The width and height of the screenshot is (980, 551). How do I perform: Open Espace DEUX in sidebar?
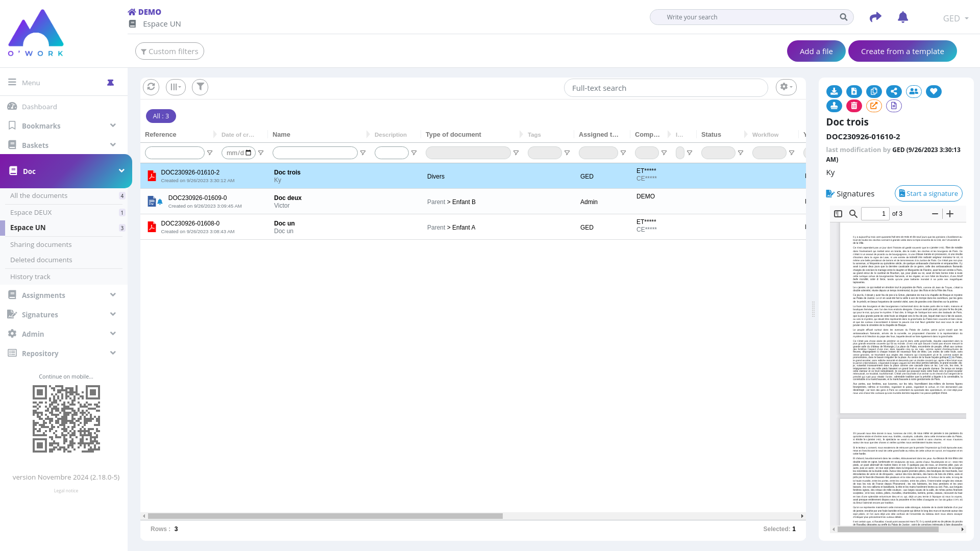(31, 212)
